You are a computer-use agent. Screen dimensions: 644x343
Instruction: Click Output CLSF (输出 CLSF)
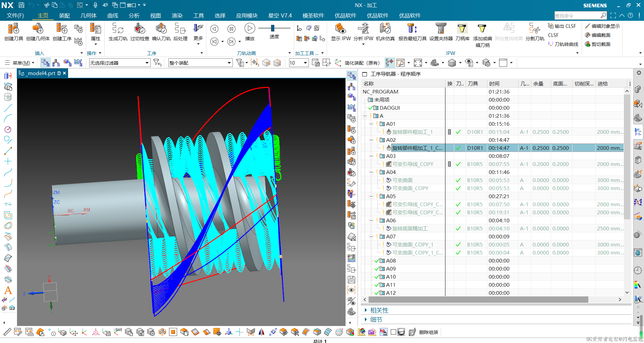[562, 26]
